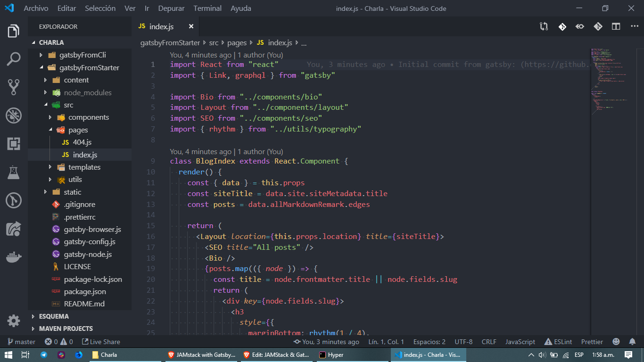Open Live Share view in activity bar
The height and width of the screenshot is (362, 644).
[14, 229]
